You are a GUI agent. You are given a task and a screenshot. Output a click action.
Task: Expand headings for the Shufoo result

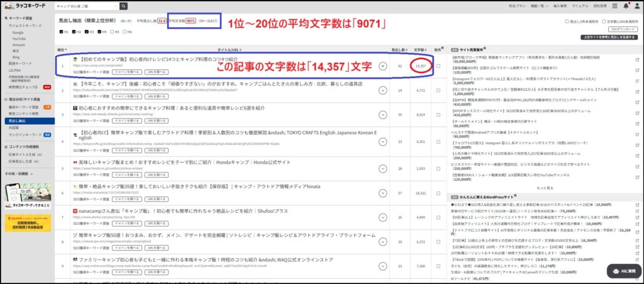383,217
